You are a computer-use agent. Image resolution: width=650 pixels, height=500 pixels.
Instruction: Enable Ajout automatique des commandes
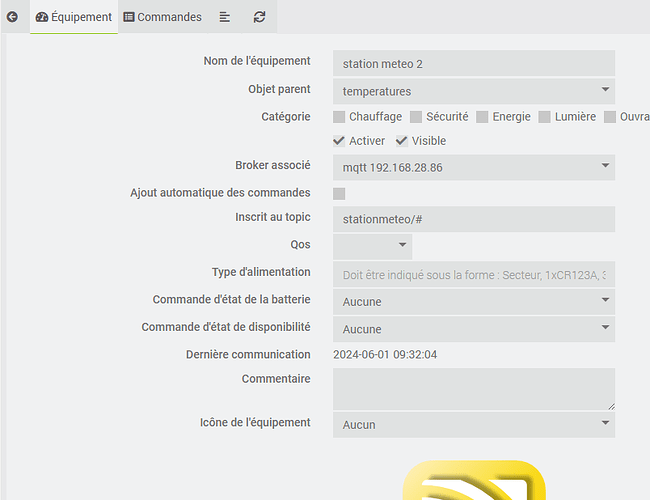339,194
